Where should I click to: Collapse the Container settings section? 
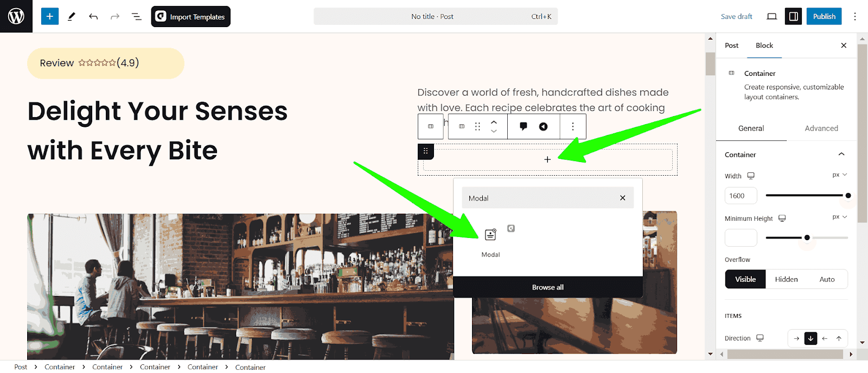pos(841,155)
